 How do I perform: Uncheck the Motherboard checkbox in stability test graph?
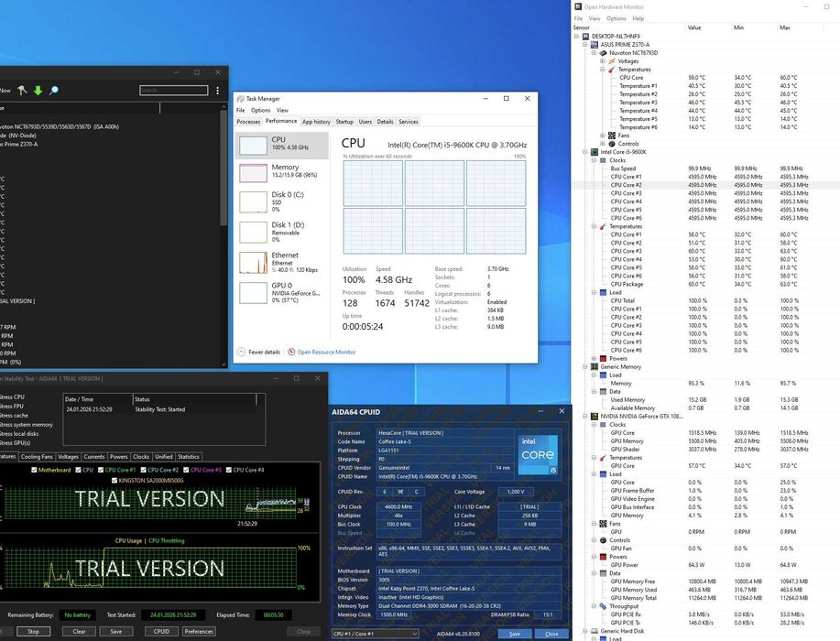pos(34,470)
